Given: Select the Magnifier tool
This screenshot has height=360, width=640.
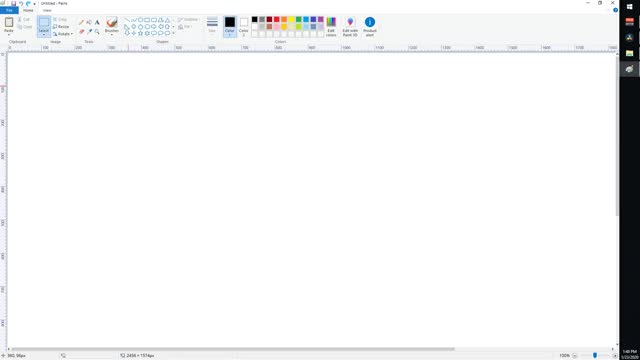Looking at the screenshot, I should click(x=97, y=31).
